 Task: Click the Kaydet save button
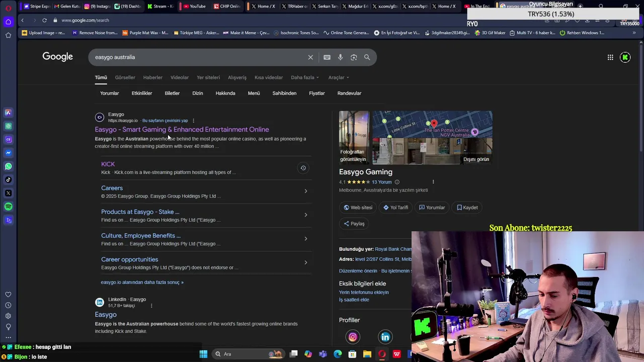coord(467,208)
